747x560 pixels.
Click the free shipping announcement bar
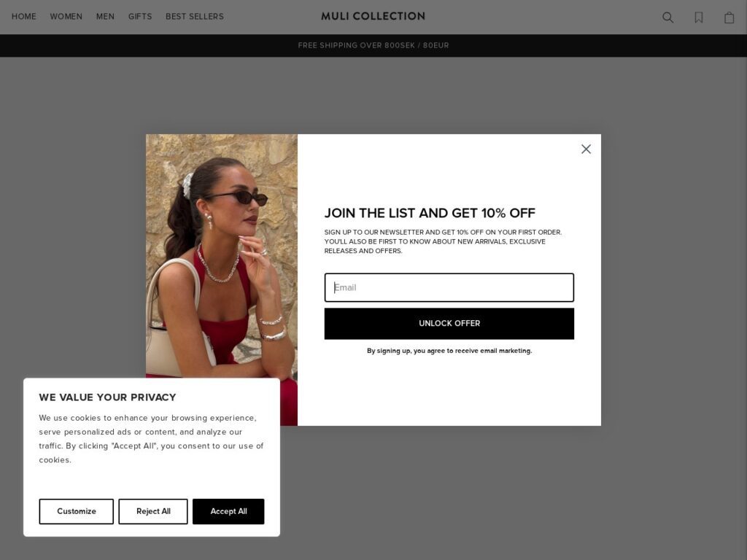pos(373,46)
